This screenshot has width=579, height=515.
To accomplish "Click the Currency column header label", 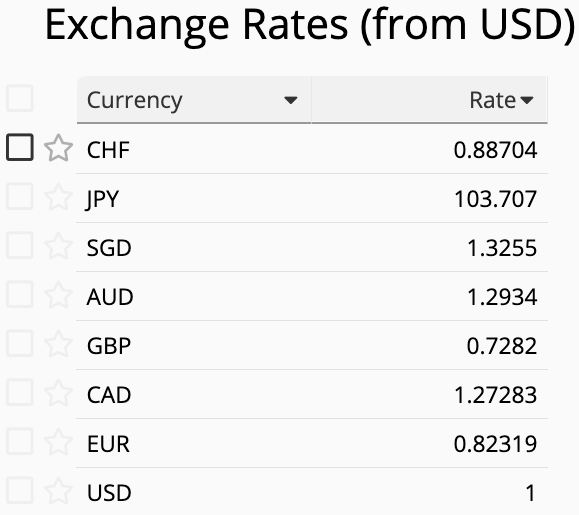I will click(135, 100).
